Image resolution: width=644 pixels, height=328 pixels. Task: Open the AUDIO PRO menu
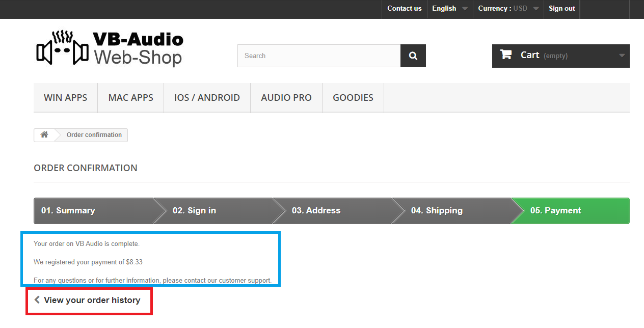286,98
